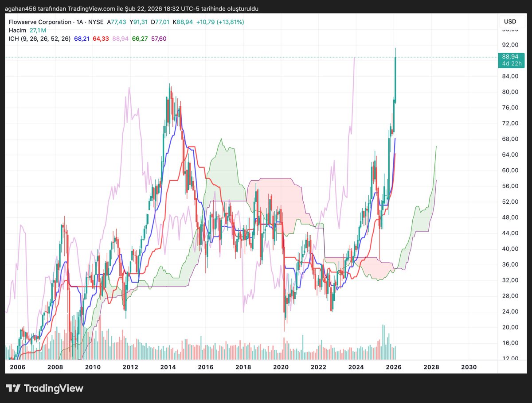The height and width of the screenshot is (403, 532).
Task: Click the green ICH value 66,27
Action: click(139, 39)
